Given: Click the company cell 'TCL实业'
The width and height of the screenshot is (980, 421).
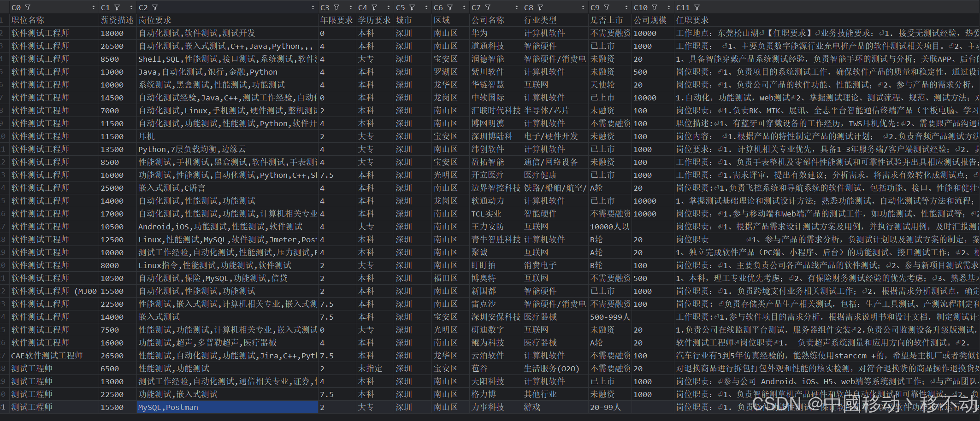Looking at the screenshot, I should pyautogui.click(x=486, y=214).
